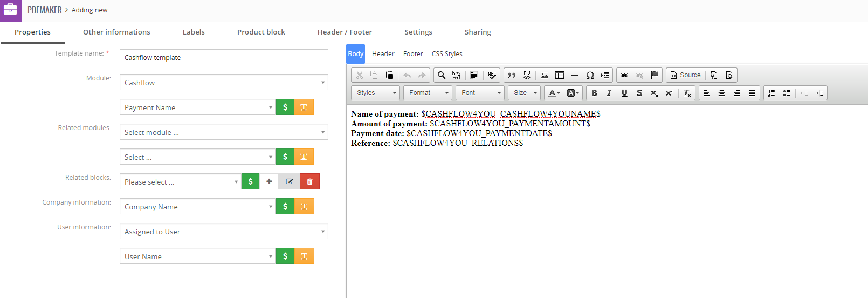
Task: Toggle bold formatting in editor toolbar
Action: pos(594,93)
